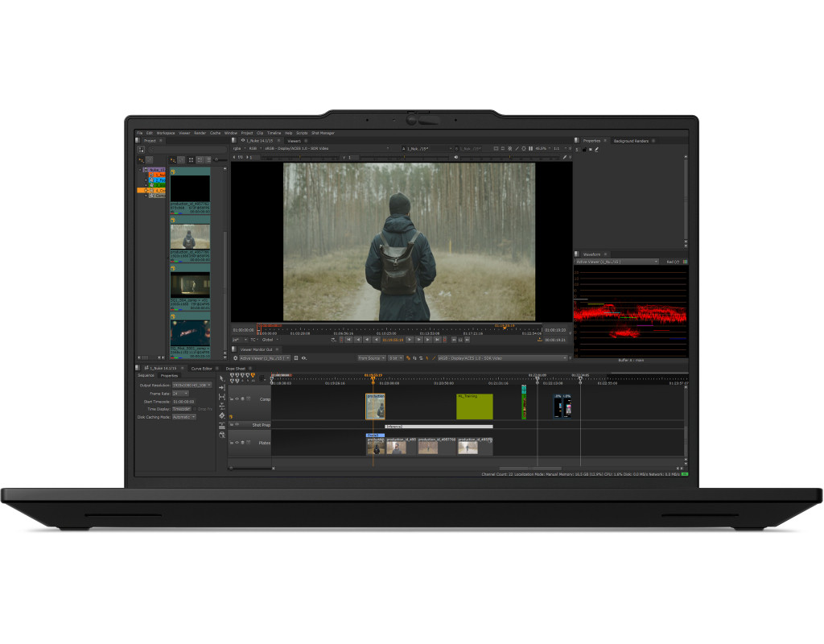Toggle visibility eye on Plates track
The width and height of the screenshot is (824, 644).
coord(237,443)
